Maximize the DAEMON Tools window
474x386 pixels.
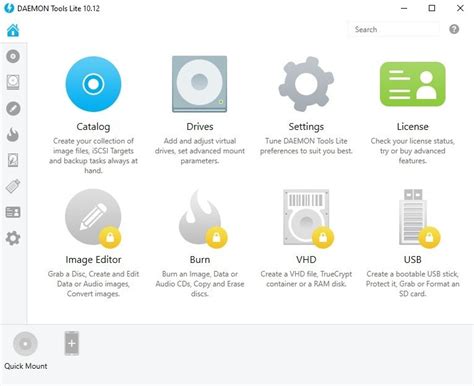pos(432,8)
